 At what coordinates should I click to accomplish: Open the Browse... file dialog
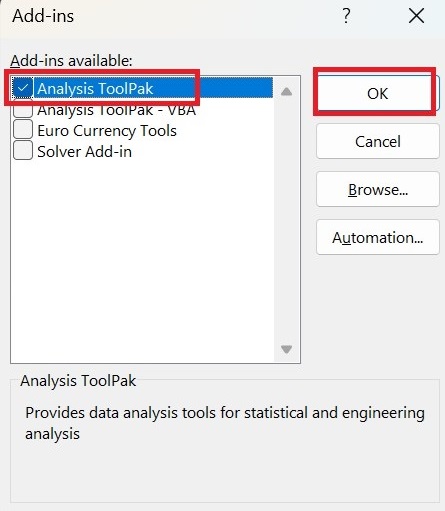pyautogui.click(x=377, y=189)
